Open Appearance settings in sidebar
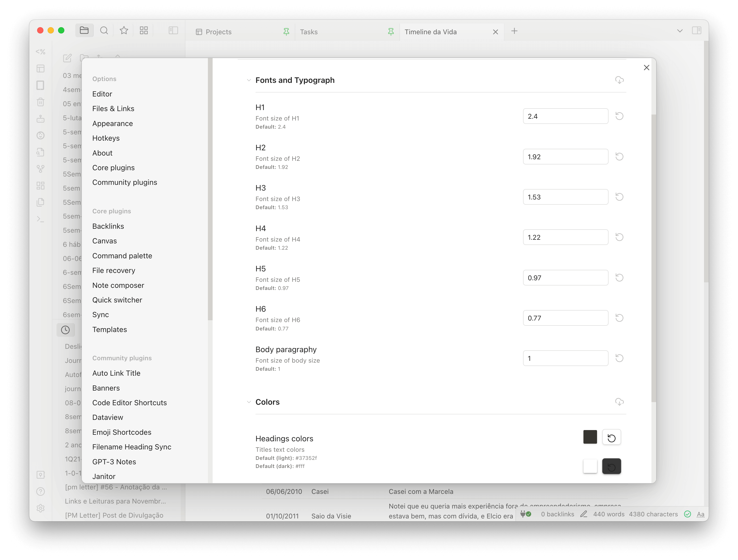Screen dimensions: 738x560 (112, 123)
